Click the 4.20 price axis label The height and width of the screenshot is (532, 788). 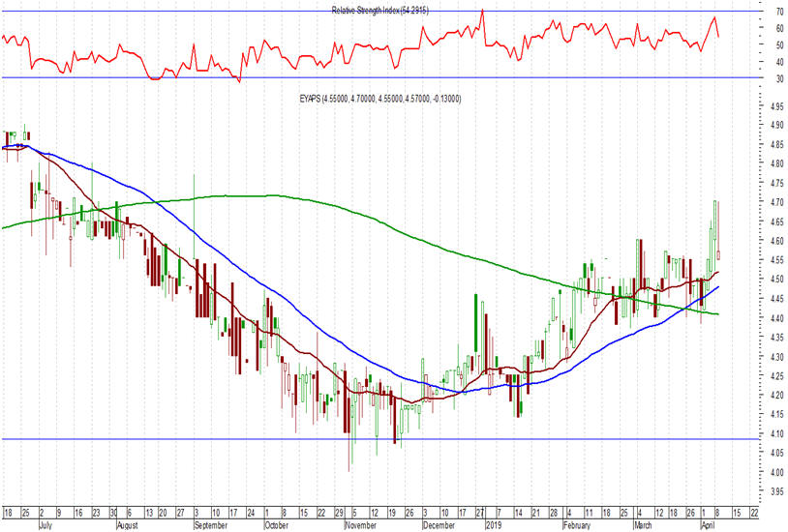(776, 396)
